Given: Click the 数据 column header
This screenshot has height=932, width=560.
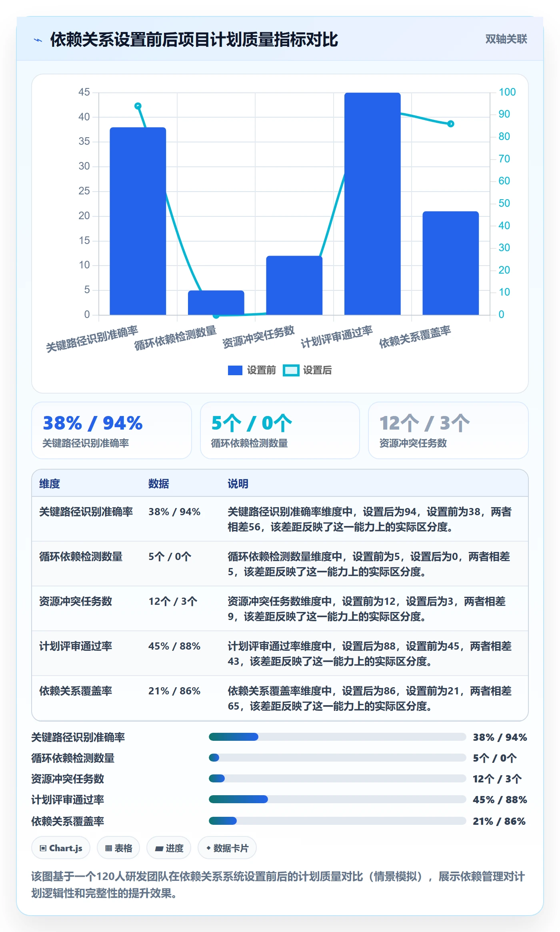Looking at the screenshot, I should coord(159,484).
